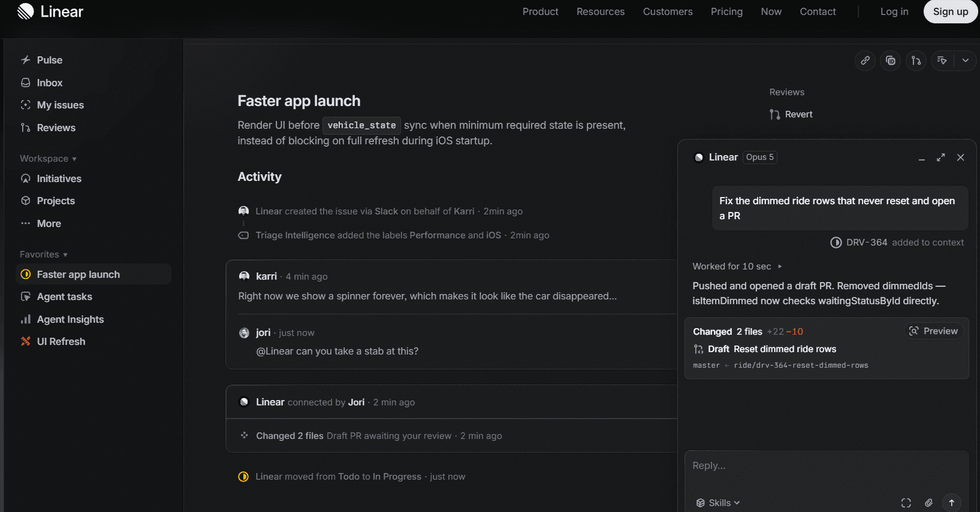The height and width of the screenshot is (512, 980).
Task: Copy the issue ID
Action: pyautogui.click(x=891, y=60)
